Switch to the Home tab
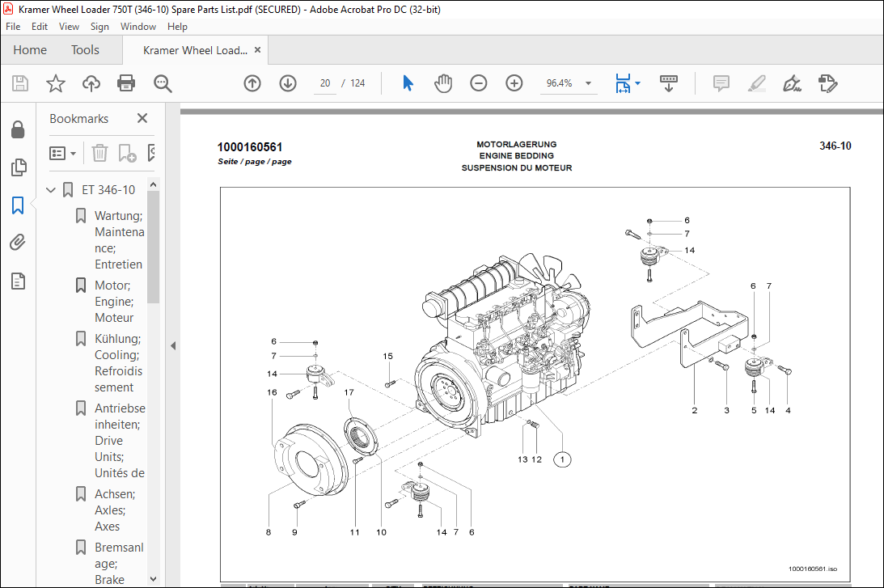The image size is (884, 588). (30, 50)
